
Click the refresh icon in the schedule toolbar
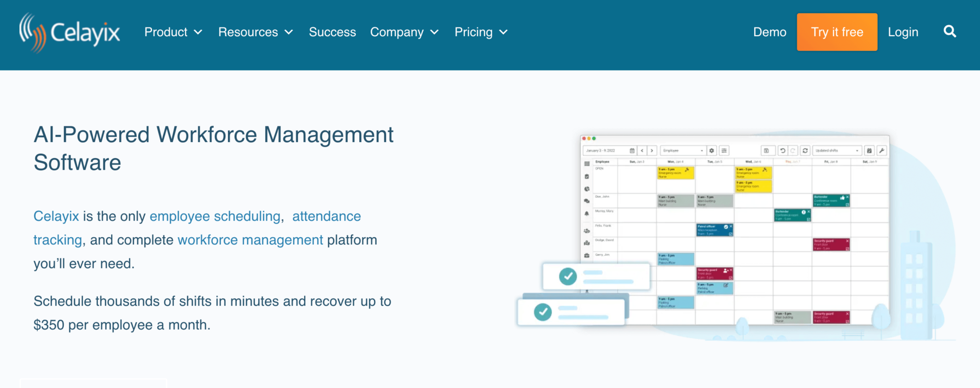point(805,151)
